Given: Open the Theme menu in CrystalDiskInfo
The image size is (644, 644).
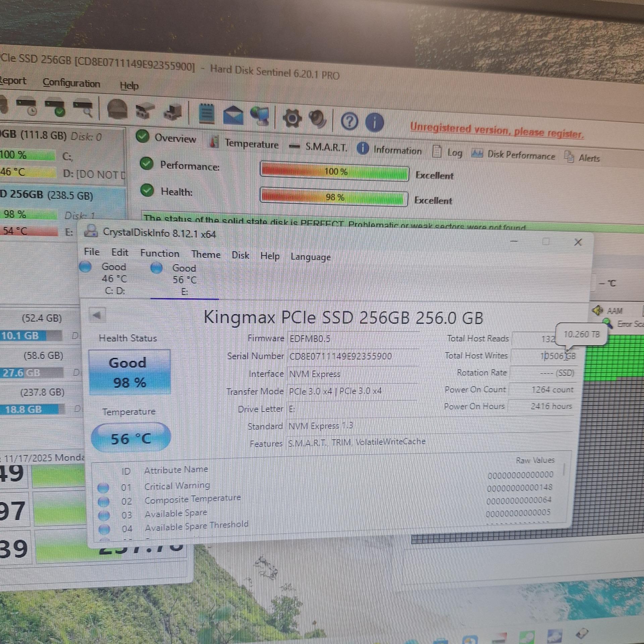Looking at the screenshot, I should (206, 254).
